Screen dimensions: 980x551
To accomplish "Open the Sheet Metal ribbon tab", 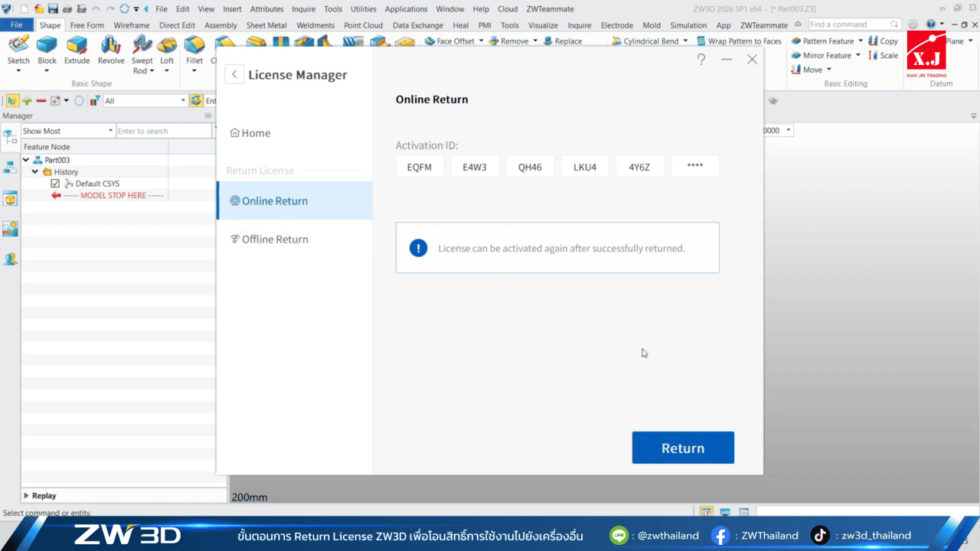I will pyautogui.click(x=266, y=25).
